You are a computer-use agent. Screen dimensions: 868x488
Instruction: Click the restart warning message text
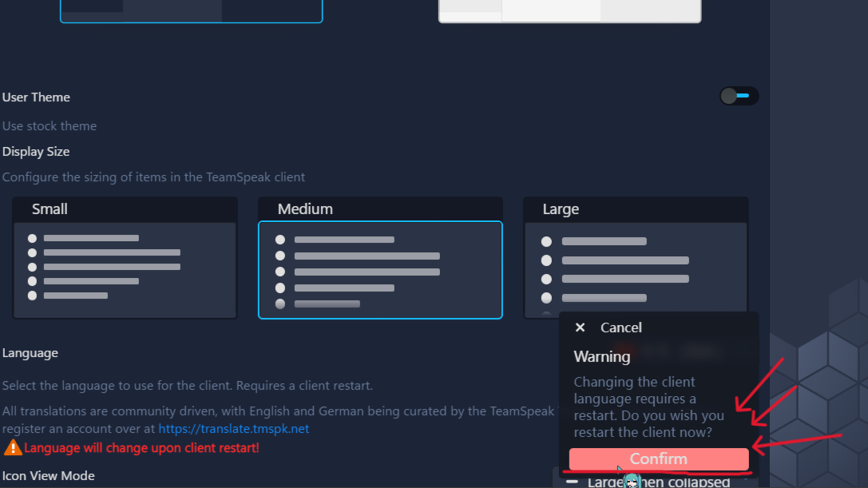click(x=648, y=407)
